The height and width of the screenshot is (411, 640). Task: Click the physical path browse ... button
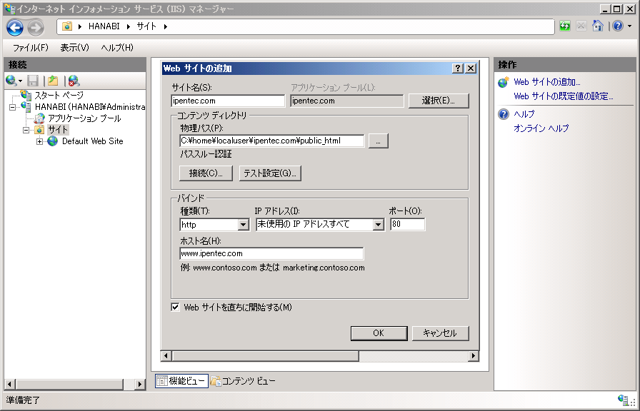pyautogui.click(x=378, y=141)
